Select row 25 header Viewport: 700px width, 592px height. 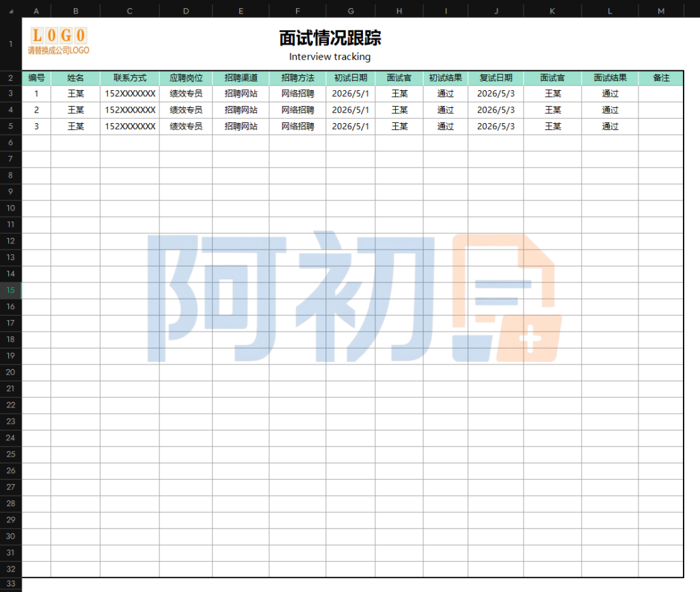coord(11,455)
